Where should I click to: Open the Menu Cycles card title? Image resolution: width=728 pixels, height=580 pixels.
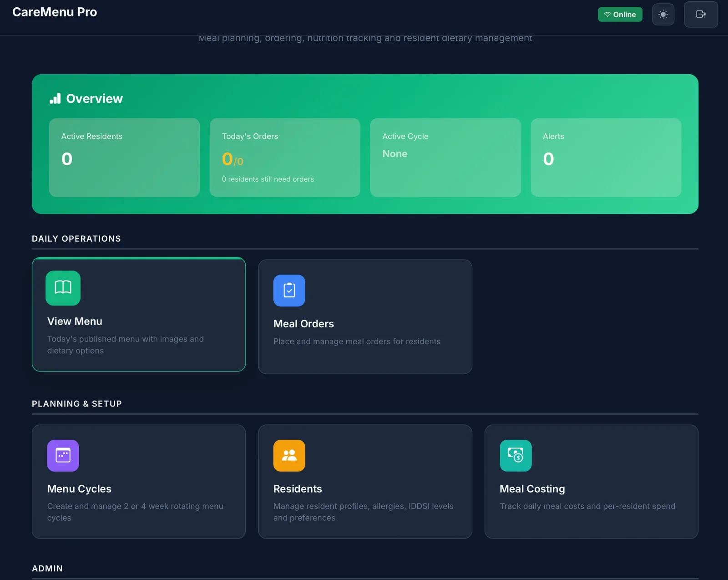[79, 488]
